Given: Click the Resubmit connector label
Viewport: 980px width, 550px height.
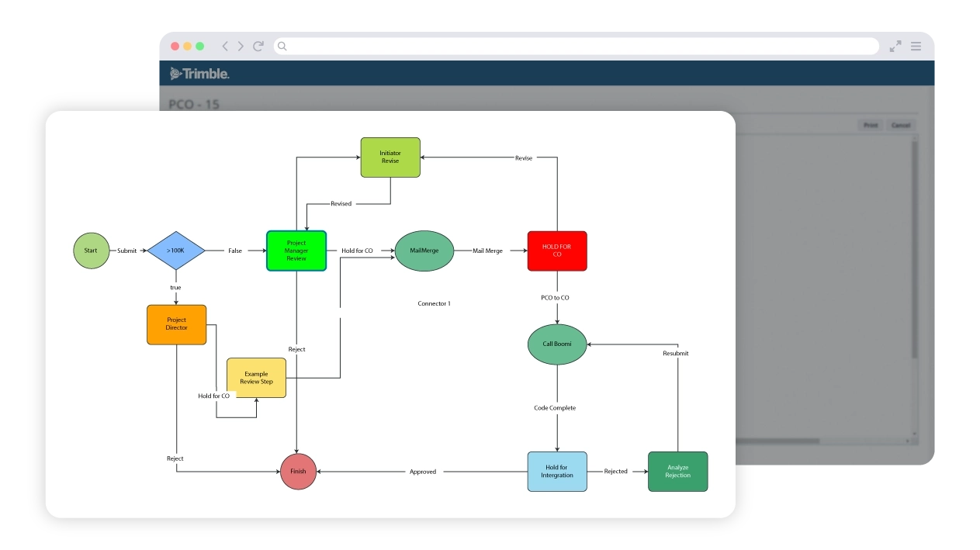Looking at the screenshot, I should (x=676, y=354).
